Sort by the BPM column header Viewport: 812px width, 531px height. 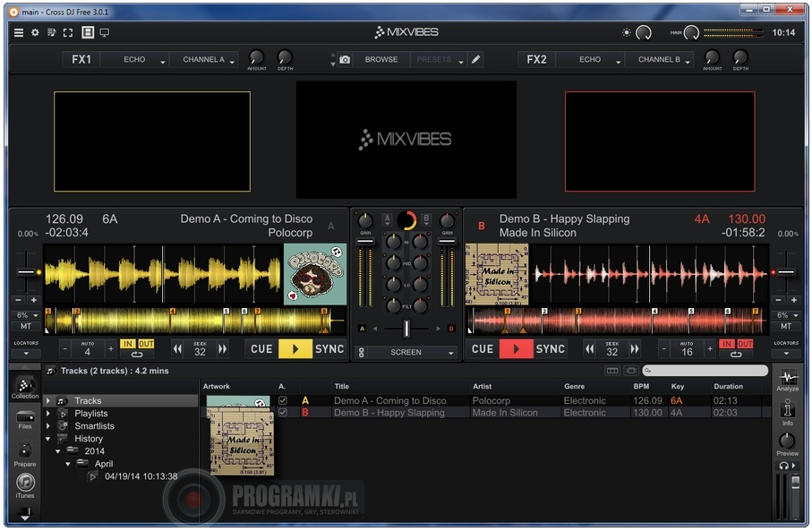641,387
